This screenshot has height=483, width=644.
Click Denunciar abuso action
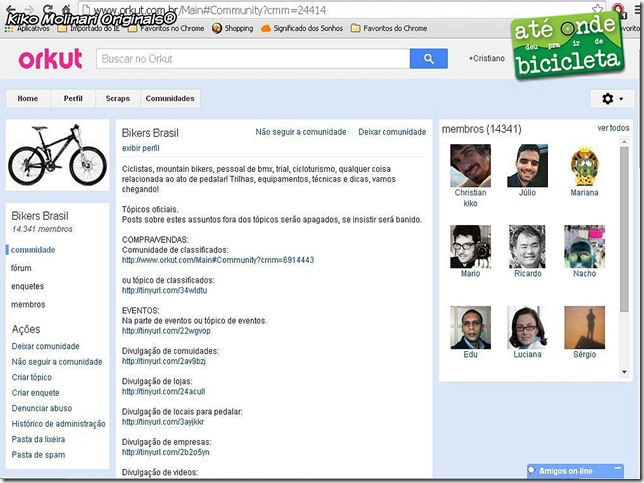(x=42, y=408)
